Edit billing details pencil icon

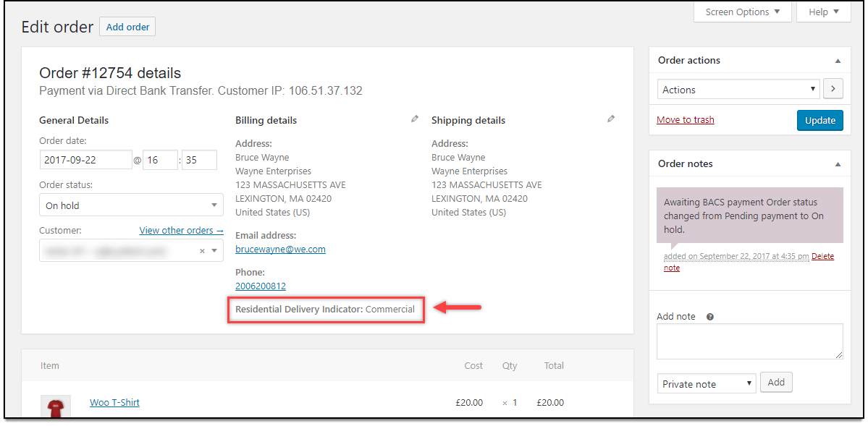pos(415,119)
